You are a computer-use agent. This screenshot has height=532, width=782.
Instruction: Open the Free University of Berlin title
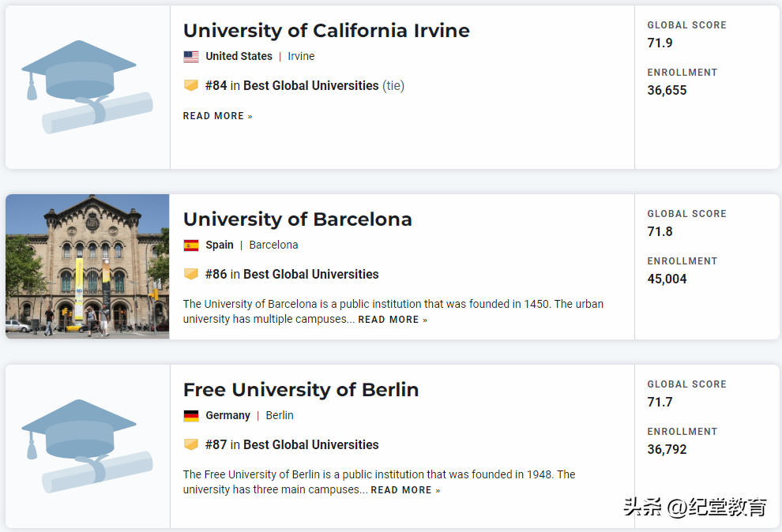pyautogui.click(x=301, y=390)
